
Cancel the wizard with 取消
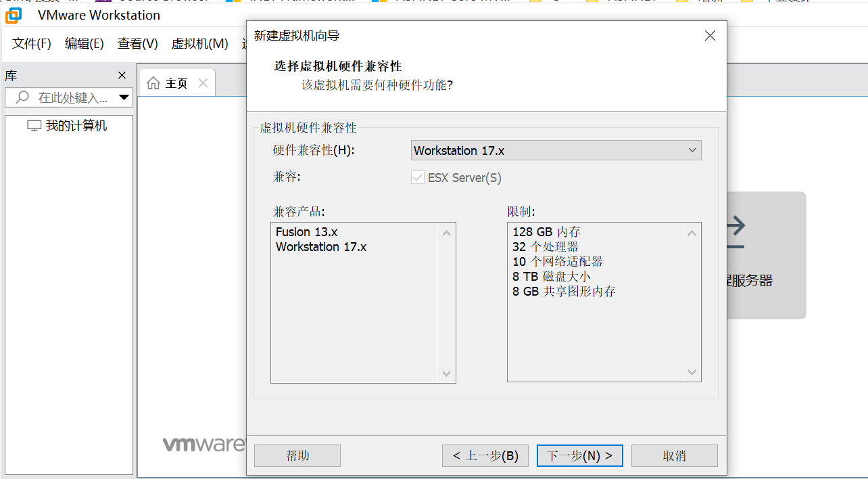pyautogui.click(x=675, y=456)
